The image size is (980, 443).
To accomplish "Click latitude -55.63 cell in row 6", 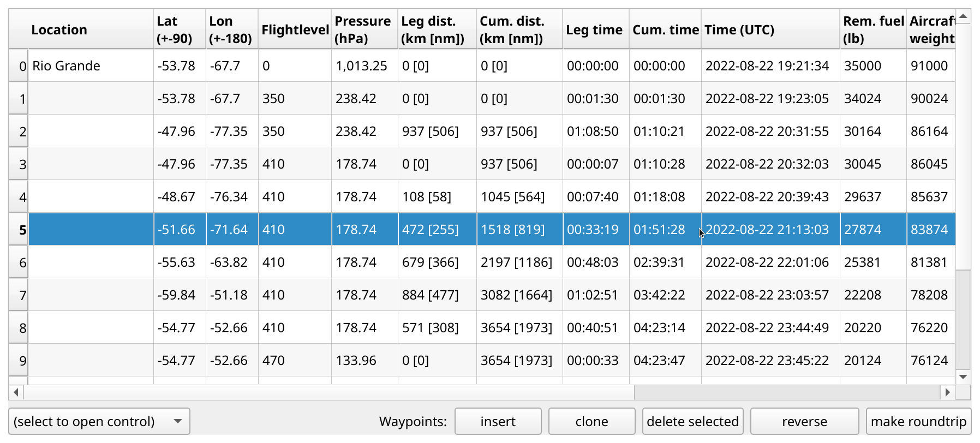I will pos(180,262).
